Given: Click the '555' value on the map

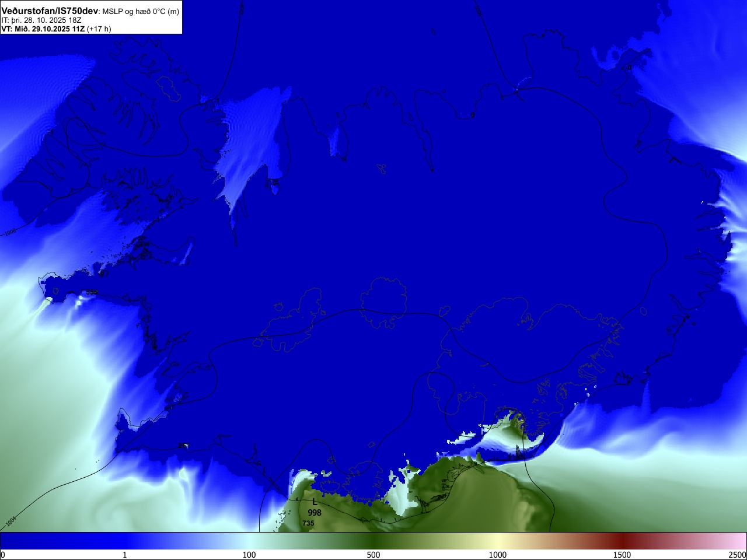Looking at the screenshot, I should 92,292.
